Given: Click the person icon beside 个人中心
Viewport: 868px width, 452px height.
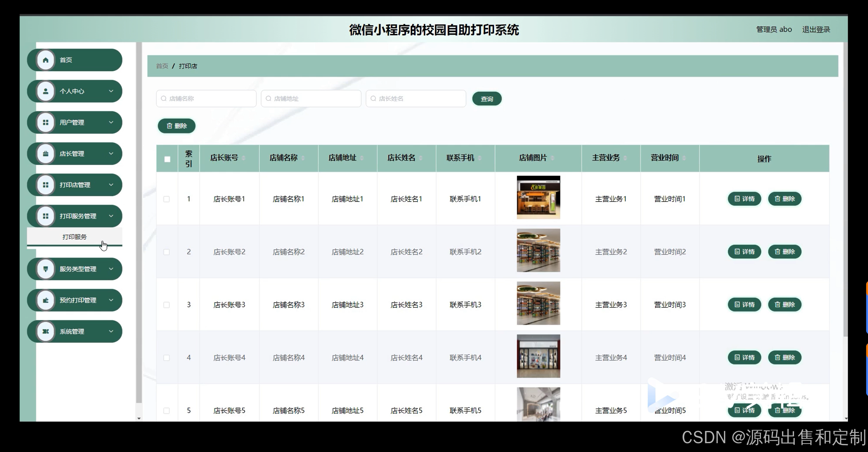Looking at the screenshot, I should [46, 91].
